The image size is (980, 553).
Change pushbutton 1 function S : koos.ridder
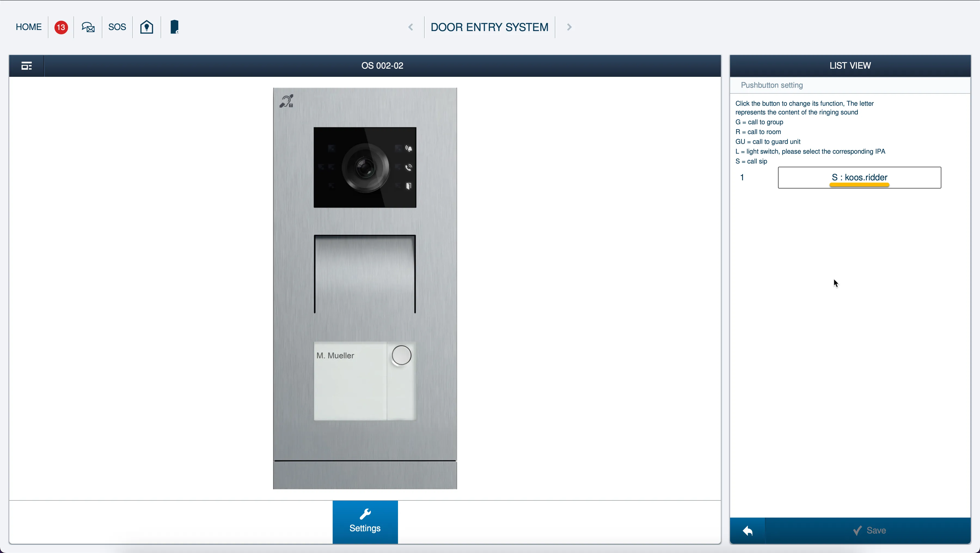click(x=859, y=178)
